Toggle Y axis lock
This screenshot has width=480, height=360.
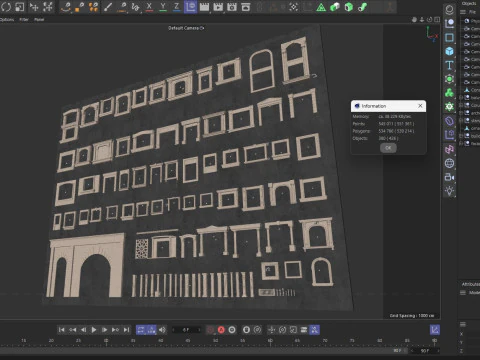(163, 7)
